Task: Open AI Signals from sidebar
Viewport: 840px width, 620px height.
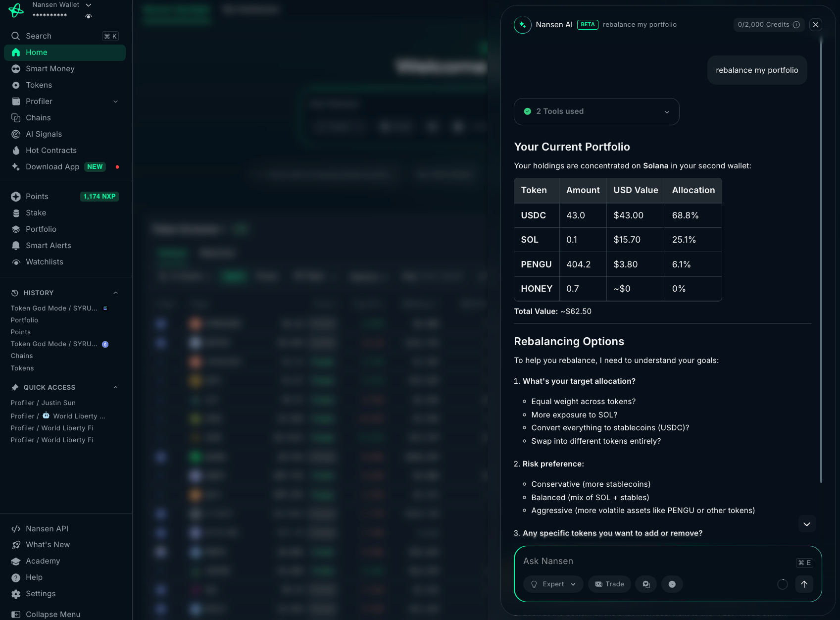Action: pyautogui.click(x=44, y=134)
